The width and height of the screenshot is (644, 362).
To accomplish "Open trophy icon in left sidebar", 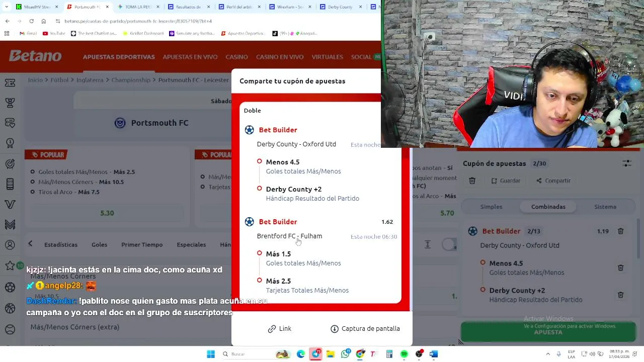I will (x=10, y=103).
